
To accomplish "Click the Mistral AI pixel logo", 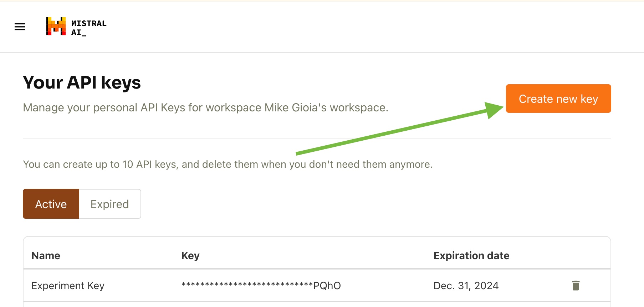I will point(56,26).
